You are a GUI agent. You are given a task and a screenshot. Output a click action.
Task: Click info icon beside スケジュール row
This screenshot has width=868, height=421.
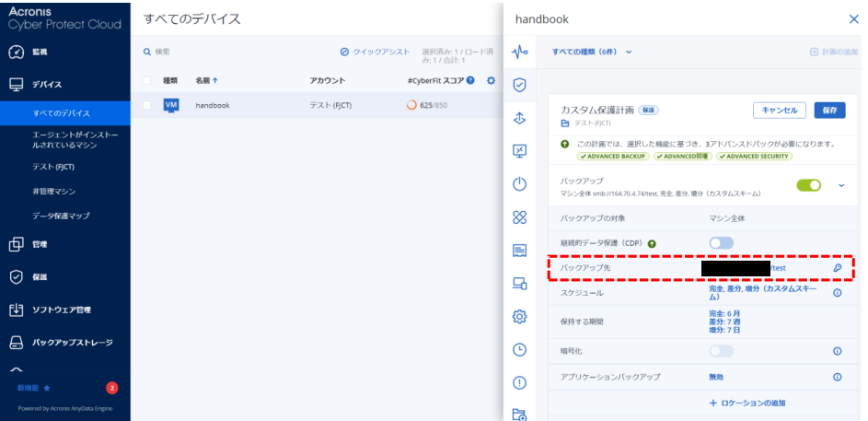point(837,293)
